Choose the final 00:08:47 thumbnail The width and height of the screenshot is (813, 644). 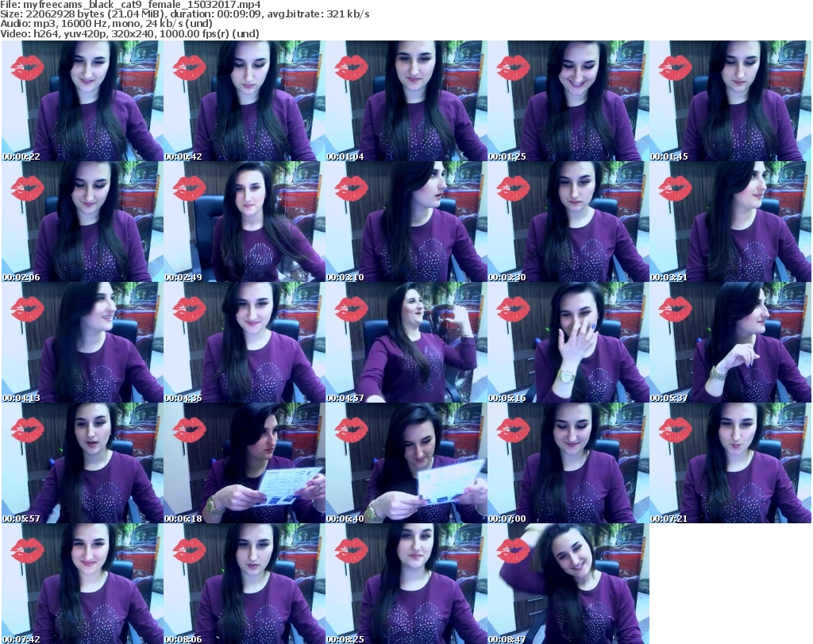(x=568, y=584)
